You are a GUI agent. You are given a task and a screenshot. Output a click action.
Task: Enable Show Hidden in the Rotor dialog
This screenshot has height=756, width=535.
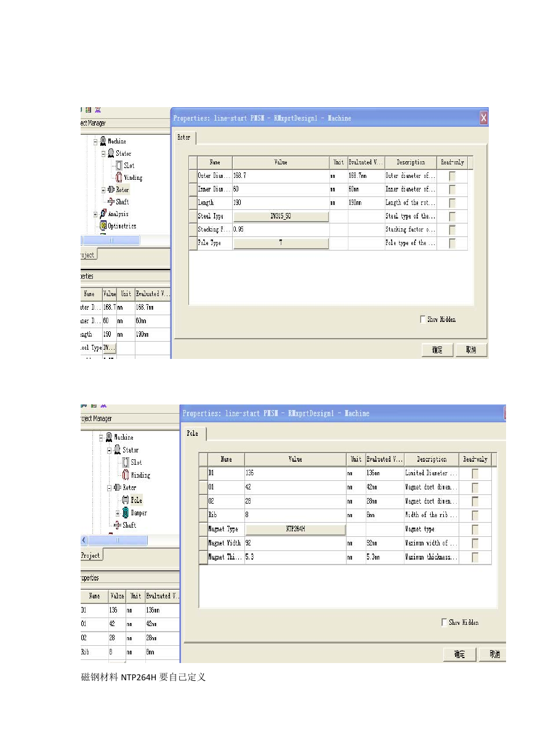[422, 320]
